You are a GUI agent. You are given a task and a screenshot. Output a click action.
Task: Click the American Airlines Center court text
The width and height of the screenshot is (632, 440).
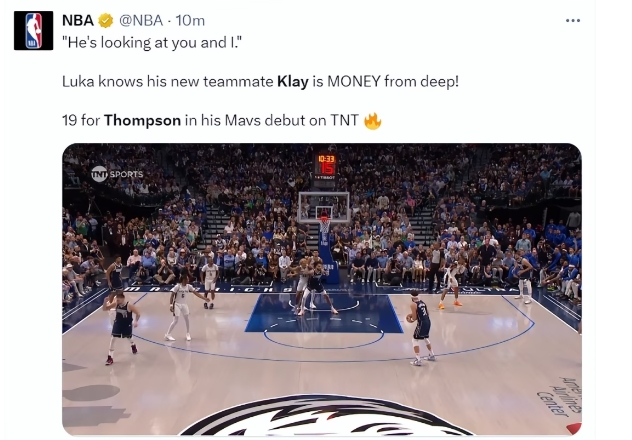pos(561,396)
